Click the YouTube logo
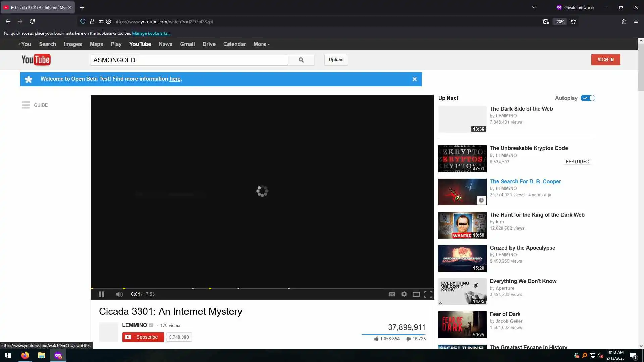 point(36,60)
